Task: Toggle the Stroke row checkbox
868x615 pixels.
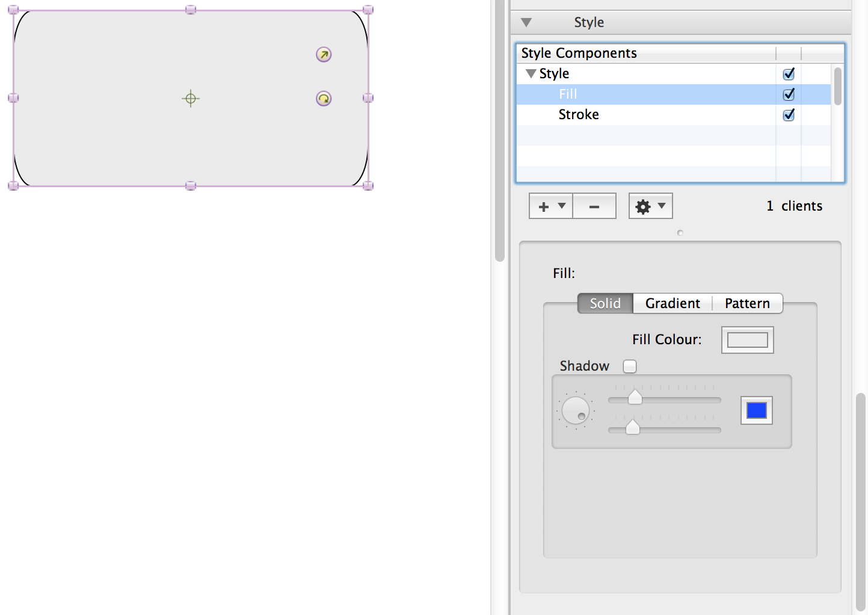Action: 789,115
